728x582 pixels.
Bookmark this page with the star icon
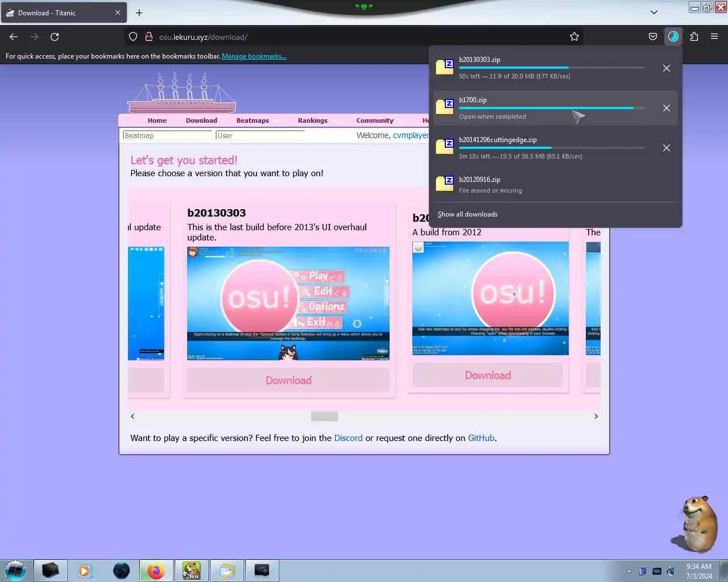574,37
